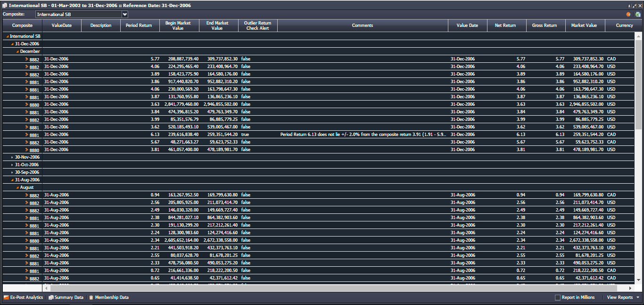Expand the 30-Nov-2006 group row
Viewport: 644px width, 305px height.
(x=12, y=157)
